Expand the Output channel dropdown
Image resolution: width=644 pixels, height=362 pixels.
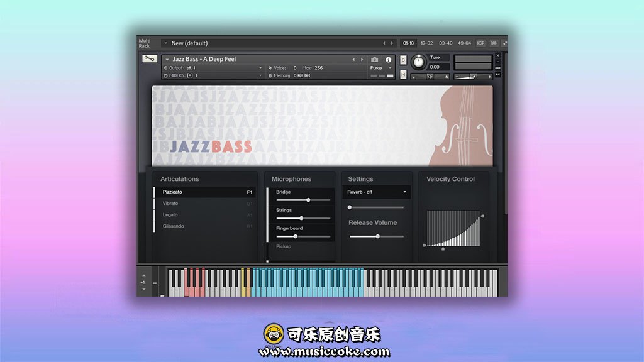(x=260, y=68)
